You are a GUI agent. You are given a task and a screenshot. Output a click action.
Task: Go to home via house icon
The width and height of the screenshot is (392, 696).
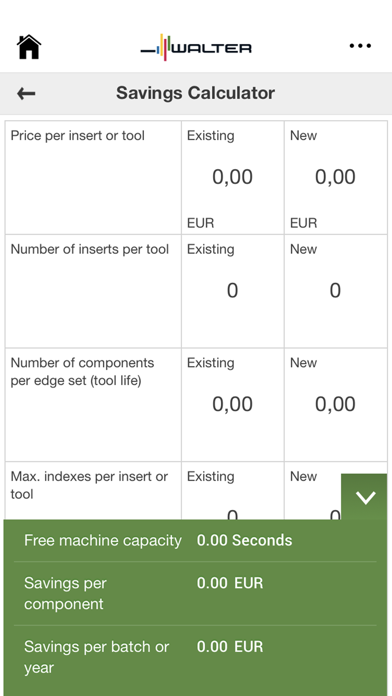(29, 47)
